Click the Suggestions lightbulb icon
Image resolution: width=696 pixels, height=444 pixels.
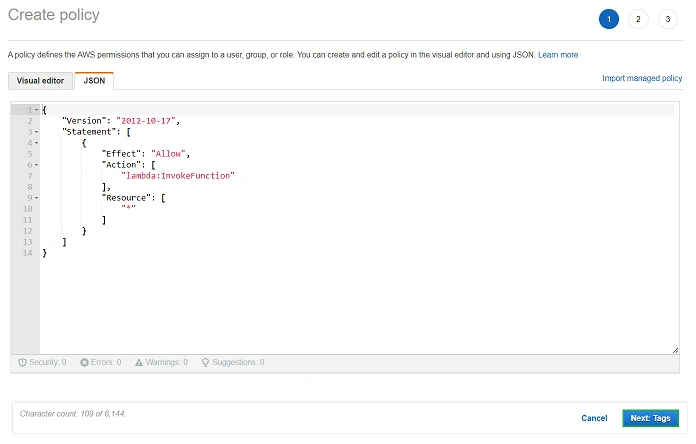205,362
